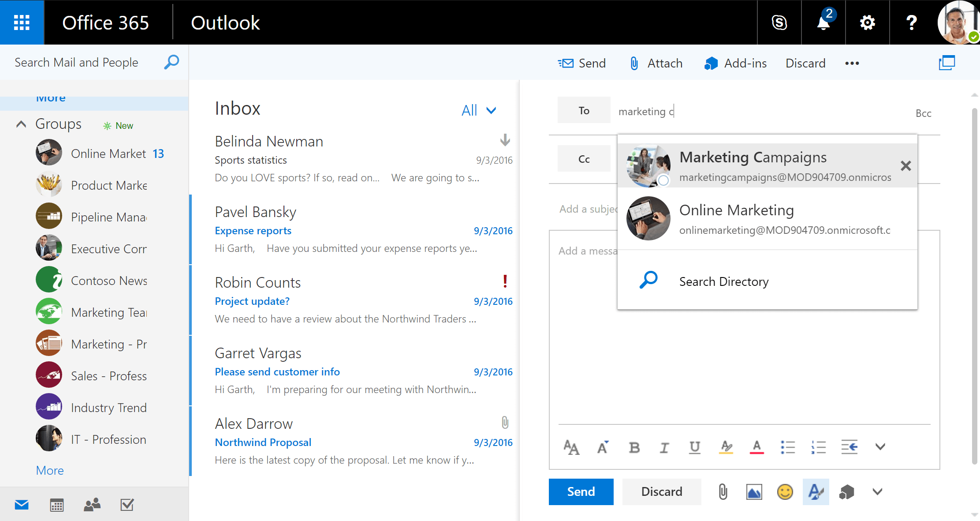Pick the font color tool
This screenshot has width=980, height=521.
pyautogui.click(x=756, y=447)
